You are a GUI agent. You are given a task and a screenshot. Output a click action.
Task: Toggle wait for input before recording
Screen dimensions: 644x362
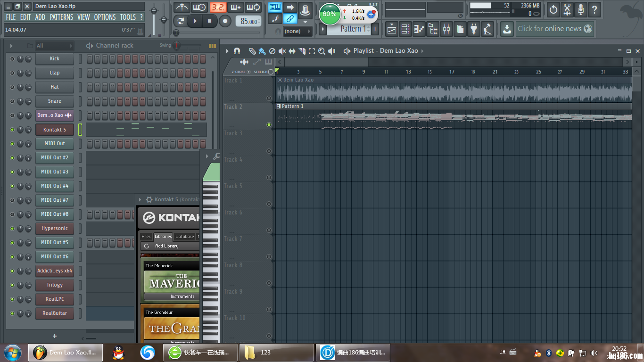point(199,7)
